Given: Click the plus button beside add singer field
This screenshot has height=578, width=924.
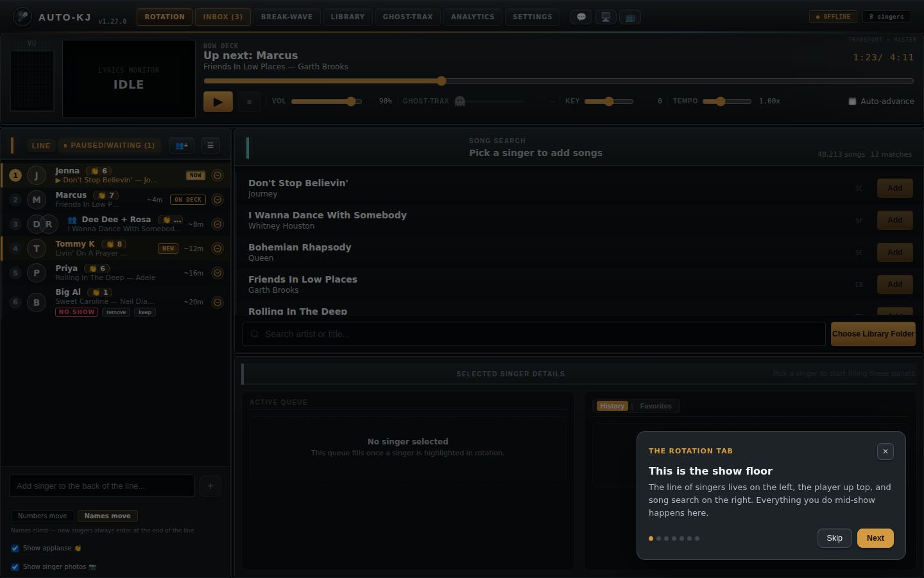Looking at the screenshot, I should [210, 486].
